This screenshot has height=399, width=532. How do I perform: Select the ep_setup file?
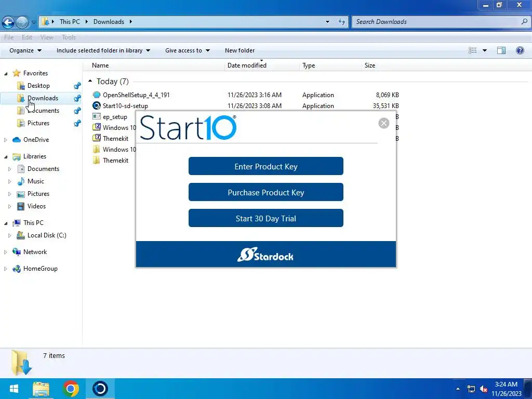[x=115, y=117]
